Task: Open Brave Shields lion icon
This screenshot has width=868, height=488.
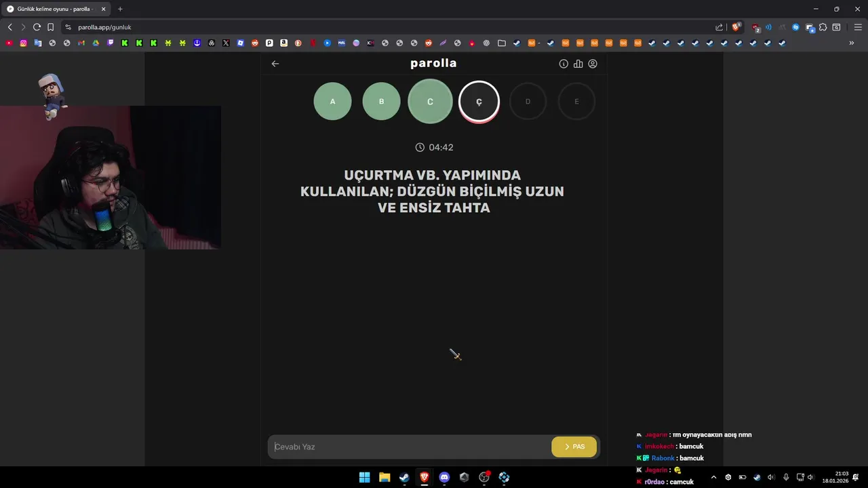Action: (x=736, y=27)
